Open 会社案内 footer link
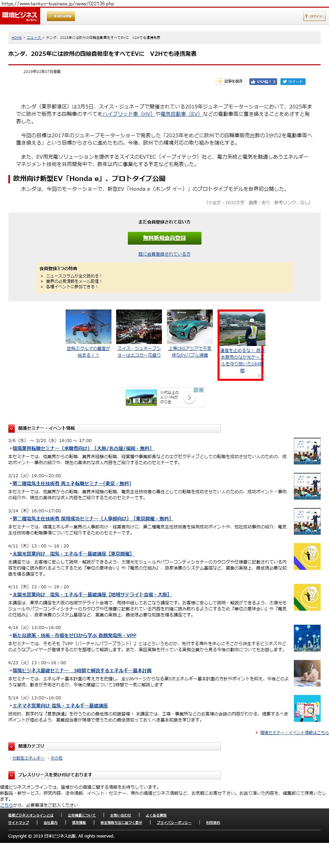329x868 pixels. pyautogui.click(x=51, y=822)
